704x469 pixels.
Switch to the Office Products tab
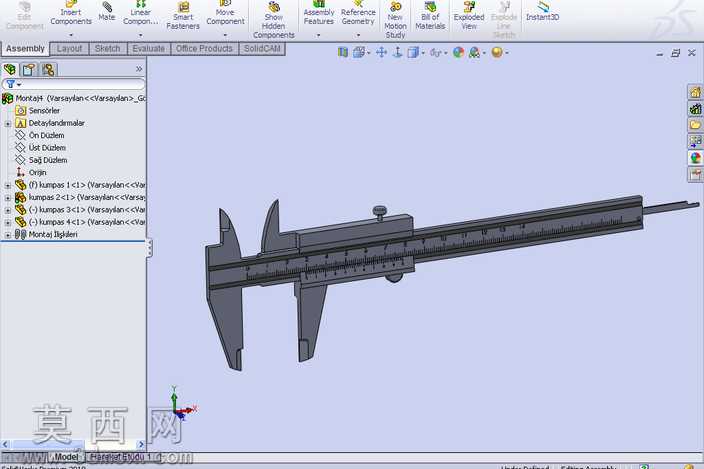point(204,48)
